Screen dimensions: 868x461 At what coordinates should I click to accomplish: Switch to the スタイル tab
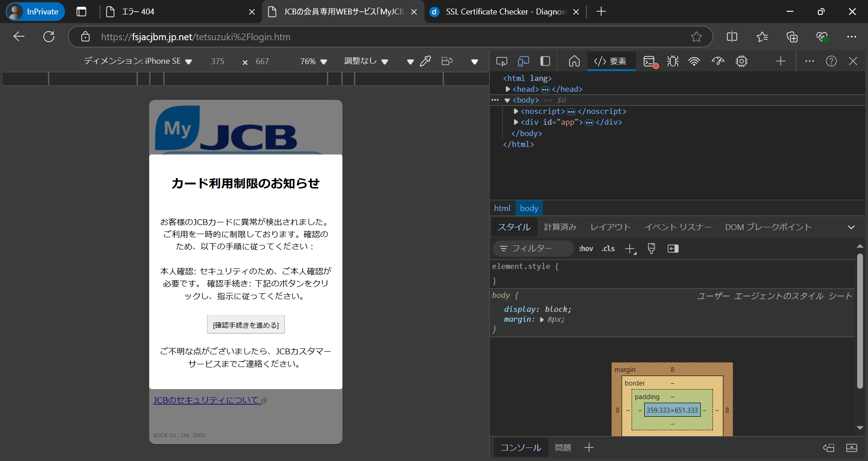pos(514,227)
